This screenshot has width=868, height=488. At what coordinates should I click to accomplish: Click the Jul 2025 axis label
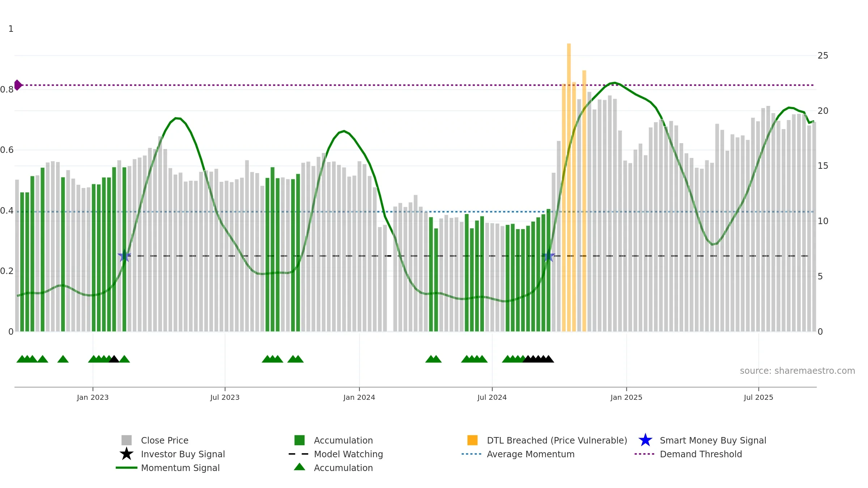[x=758, y=397]
